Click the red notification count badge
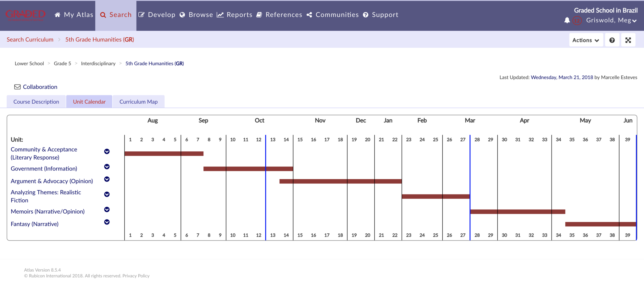The width and height of the screenshot is (644, 293). [577, 21]
